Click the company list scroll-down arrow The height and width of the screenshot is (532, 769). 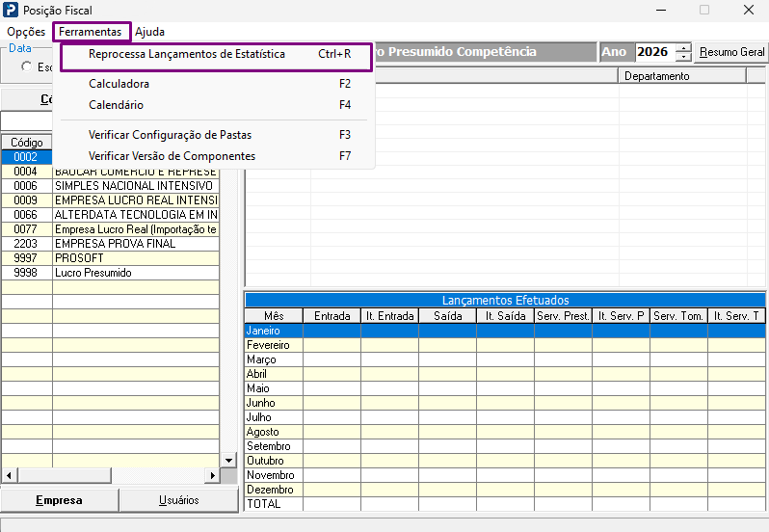click(x=228, y=461)
